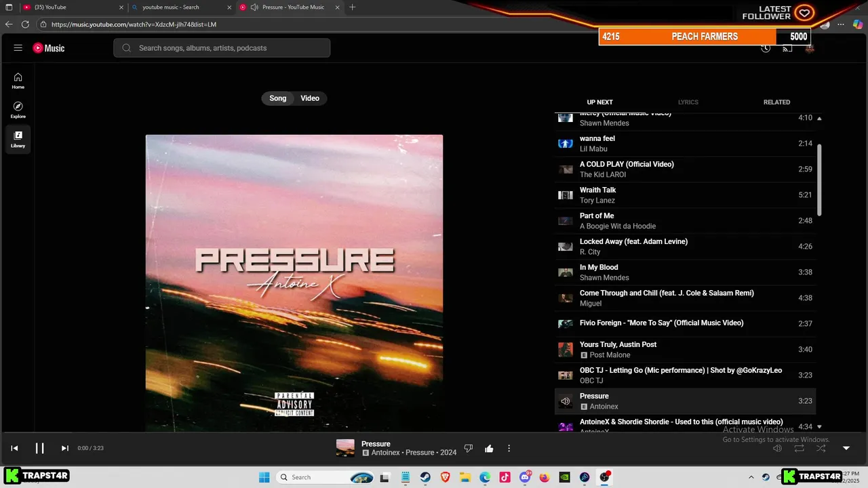
Task: Click the search songs input field
Action: click(x=222, y=48)
